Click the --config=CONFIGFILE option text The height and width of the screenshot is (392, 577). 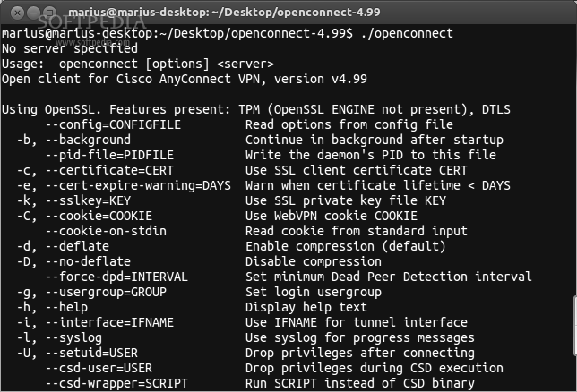point(113,124)
